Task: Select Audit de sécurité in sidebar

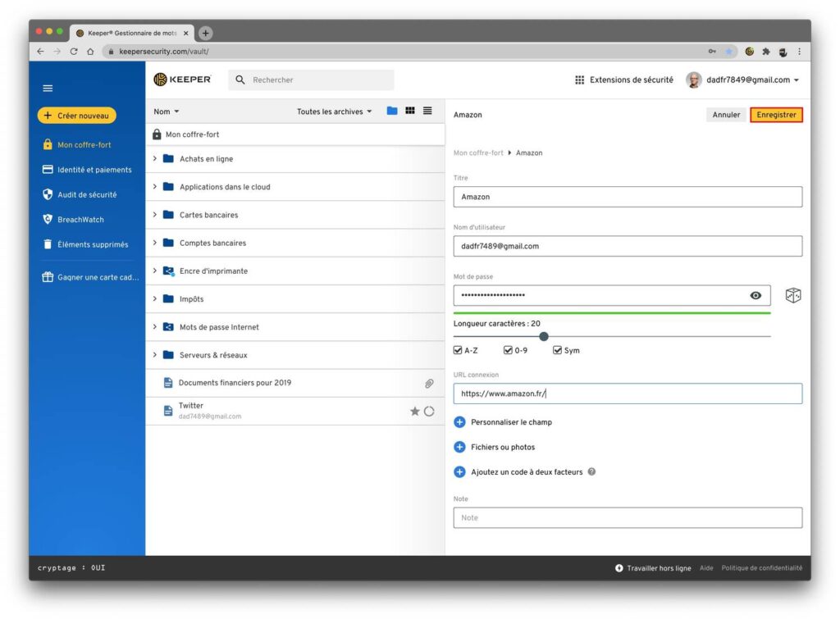Action: click(x=86, y=195)
